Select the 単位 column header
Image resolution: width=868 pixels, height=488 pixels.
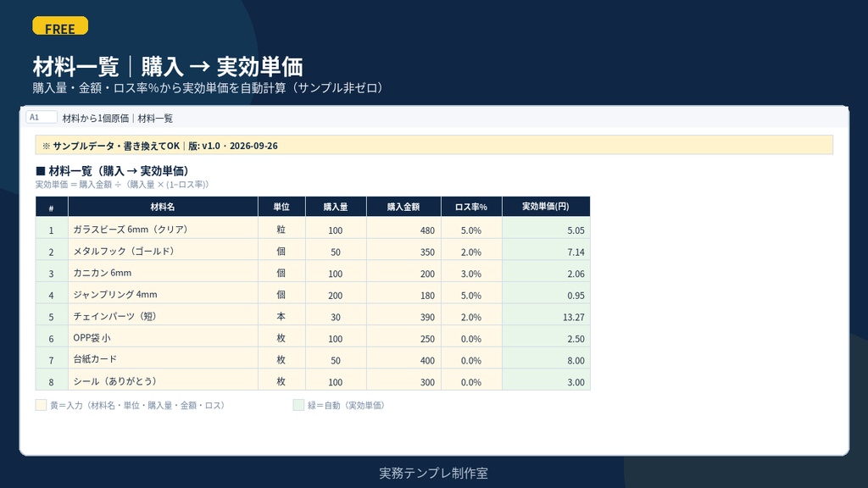coord(281,207)
